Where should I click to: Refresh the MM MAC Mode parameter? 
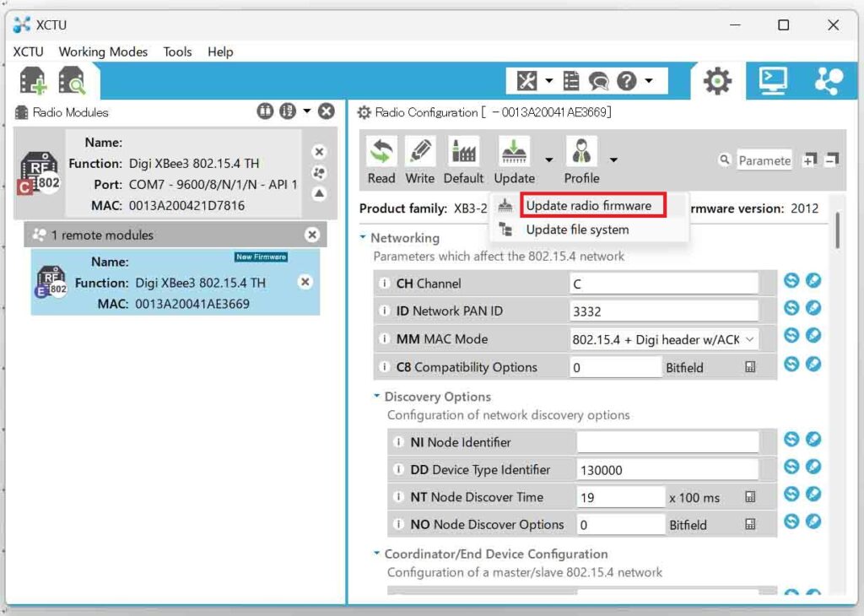[x=791, y=335]
